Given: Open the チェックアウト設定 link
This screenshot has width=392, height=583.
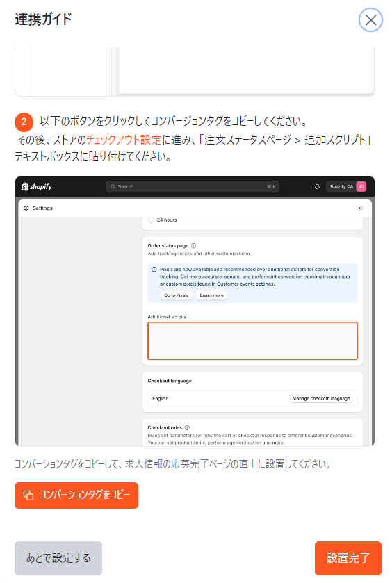Looking at the screenshot, I should tap(124, 140).
